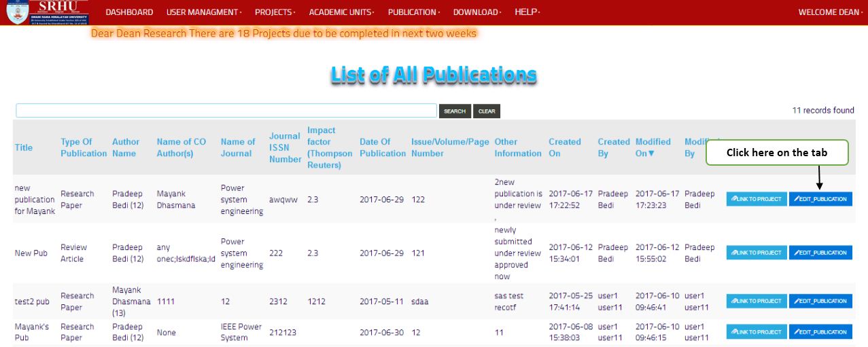Sort by Impact factor column header
868x347 pixels.
tap(330, 147)
